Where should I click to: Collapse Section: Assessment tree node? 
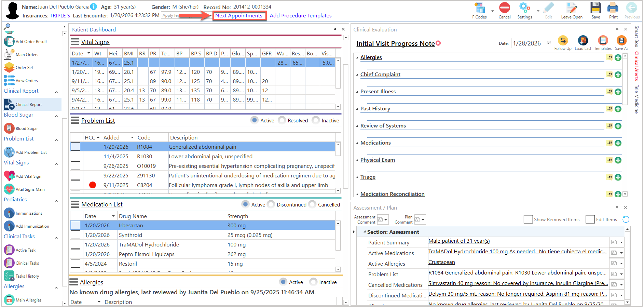[365, 232]
